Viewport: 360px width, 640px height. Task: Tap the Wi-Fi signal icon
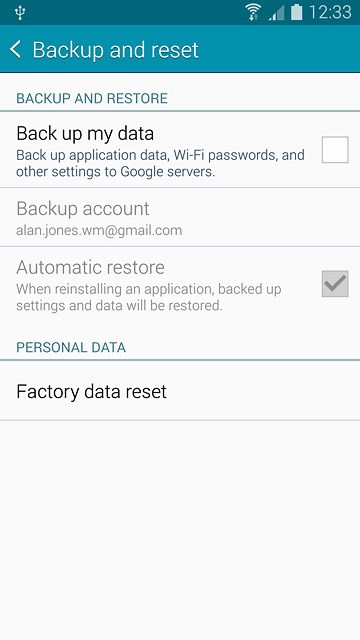coord(254,12)
